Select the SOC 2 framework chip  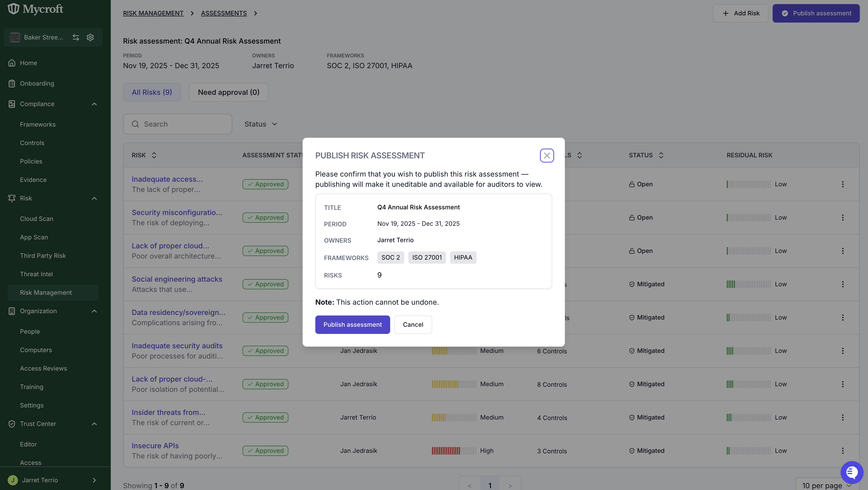390,257
